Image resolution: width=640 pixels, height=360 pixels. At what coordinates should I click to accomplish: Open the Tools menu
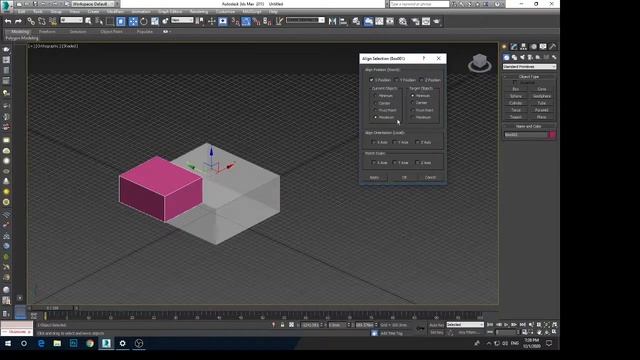click(38, 12)
